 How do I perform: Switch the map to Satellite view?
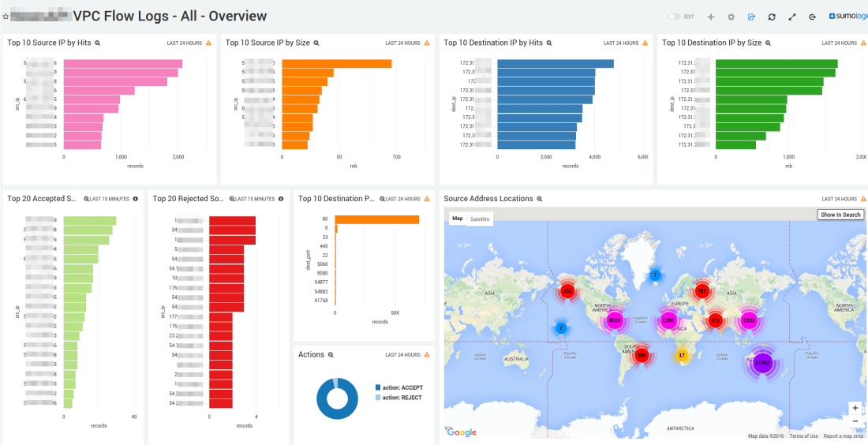point(480,219)
